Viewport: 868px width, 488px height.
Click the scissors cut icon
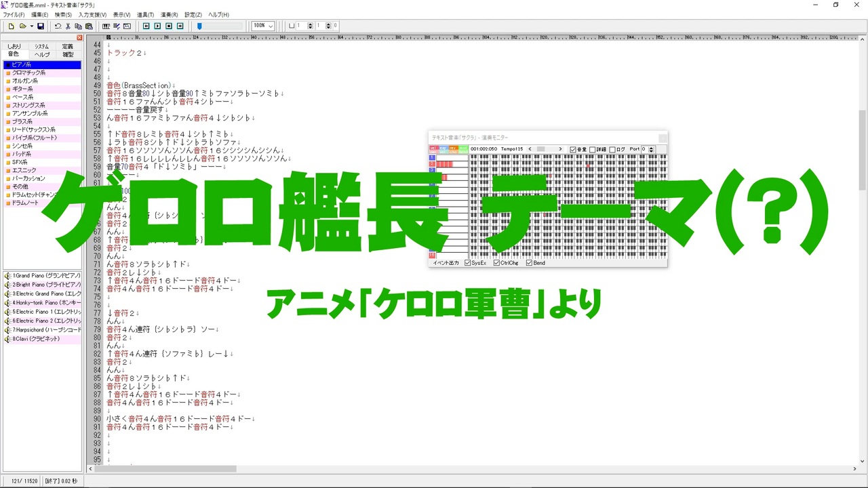(x=68, y=26)
